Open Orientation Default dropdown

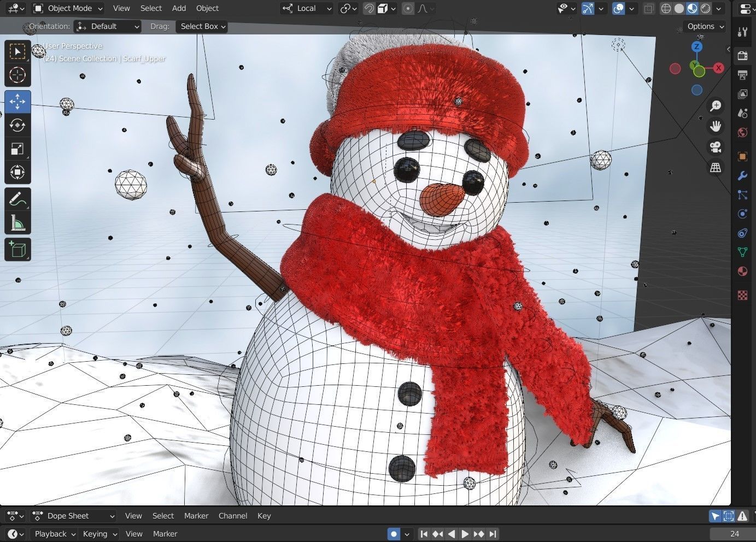coord(107,26)
